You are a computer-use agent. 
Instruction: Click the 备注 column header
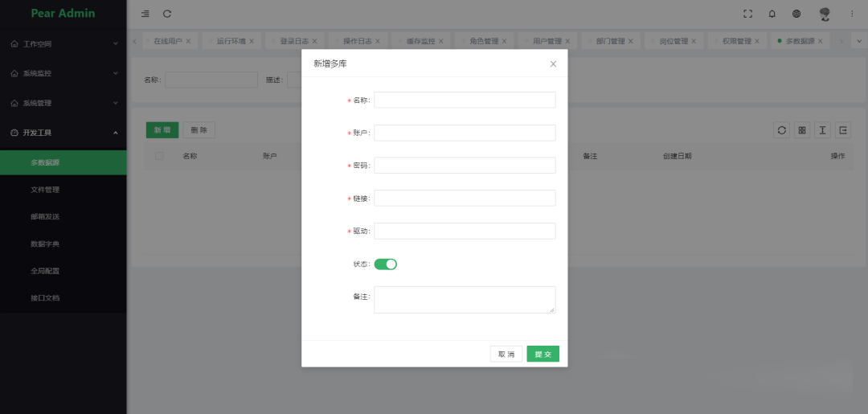[590, 156]
